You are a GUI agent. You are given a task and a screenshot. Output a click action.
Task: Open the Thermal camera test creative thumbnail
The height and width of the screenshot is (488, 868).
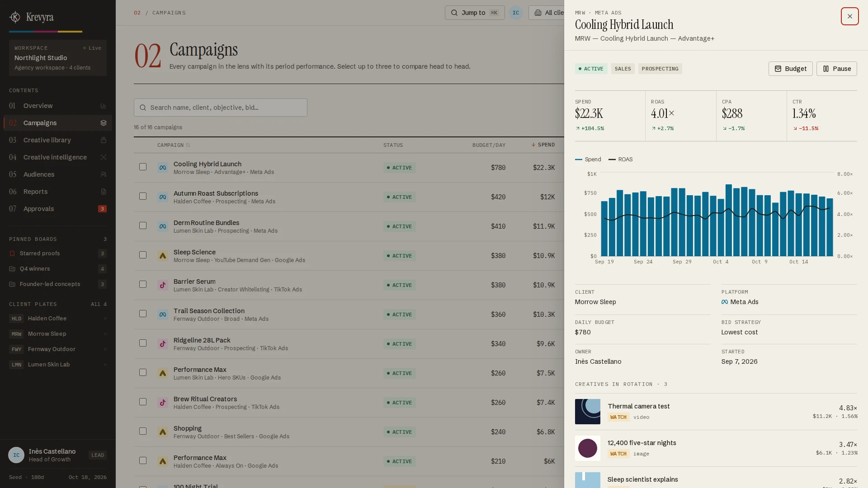pos(588,412)
